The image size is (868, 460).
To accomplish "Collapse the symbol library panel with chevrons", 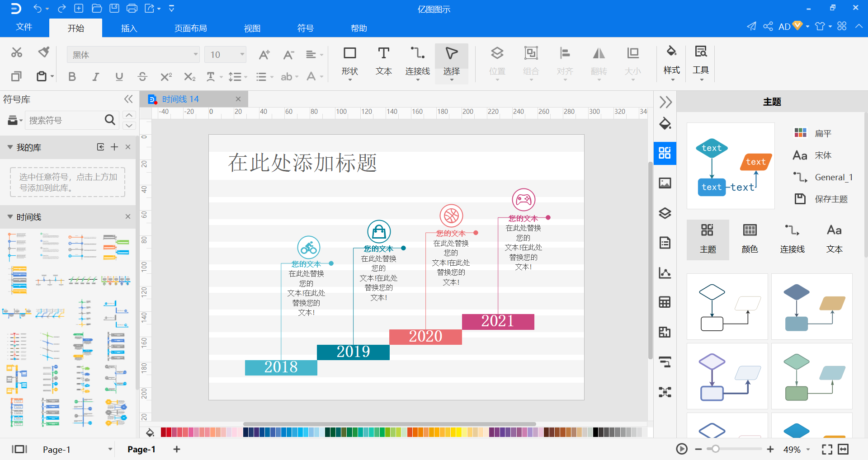I will [x=128, y=99].
